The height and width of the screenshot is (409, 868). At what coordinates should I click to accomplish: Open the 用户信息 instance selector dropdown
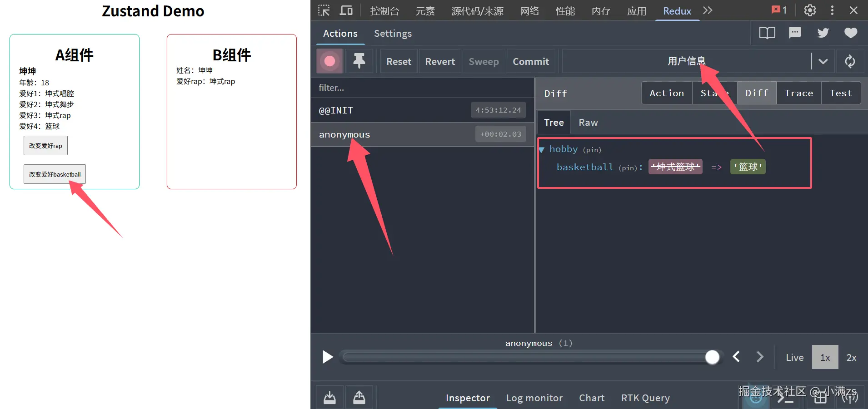pos(698,61)
